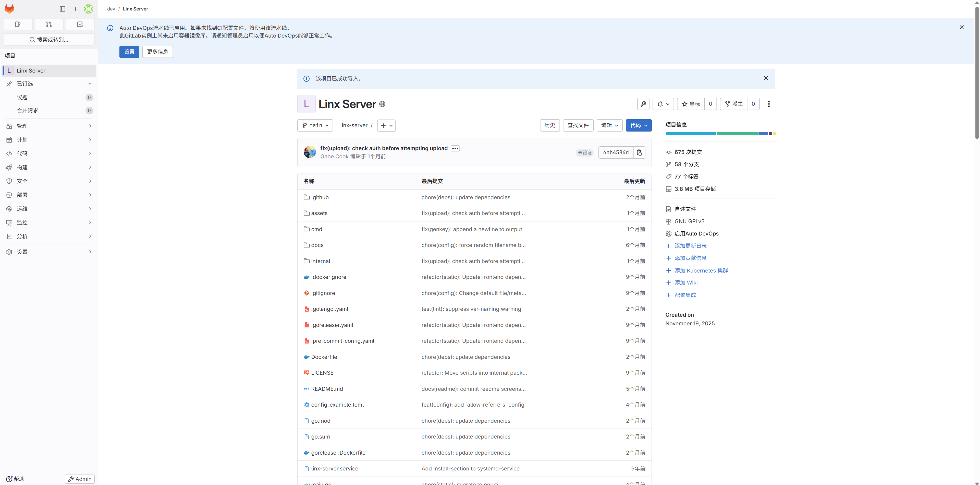Expand the 分析 sidebar section
Screen dimensions: 980x485
(x=49, y=236)
